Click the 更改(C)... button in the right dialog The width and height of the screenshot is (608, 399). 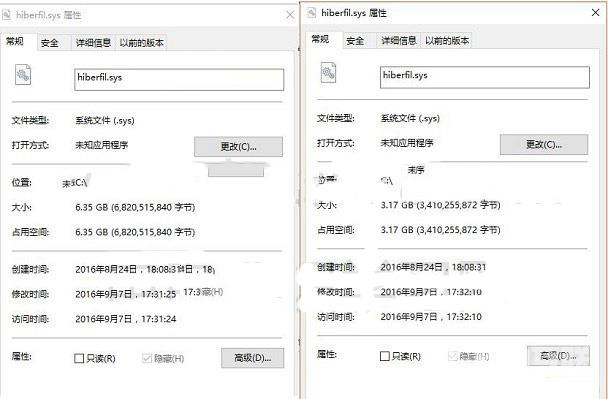pyautogui.click(x=544, y=144)
